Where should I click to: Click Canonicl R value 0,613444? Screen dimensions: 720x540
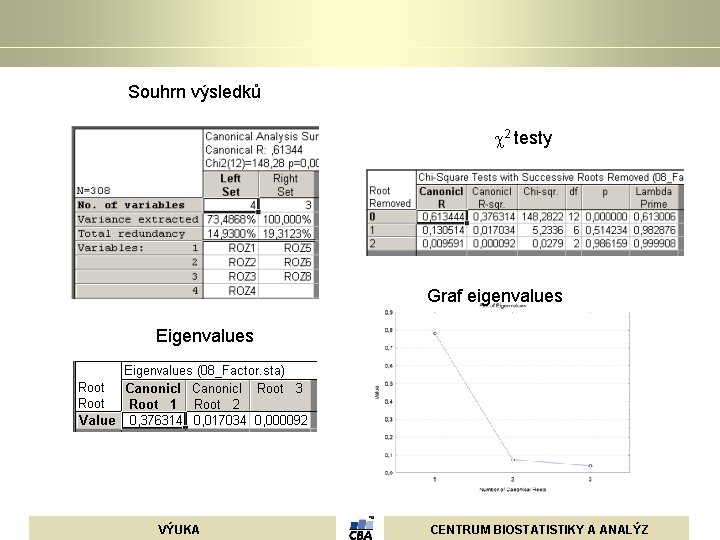(x=442, y=216)
